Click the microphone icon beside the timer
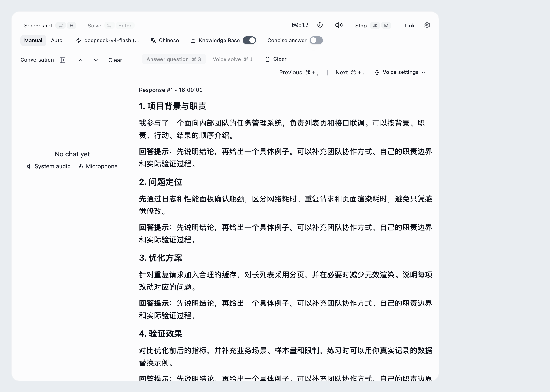The width and height of the screenshot is (550, 392). pyautogui.click(x=320, y=25)
